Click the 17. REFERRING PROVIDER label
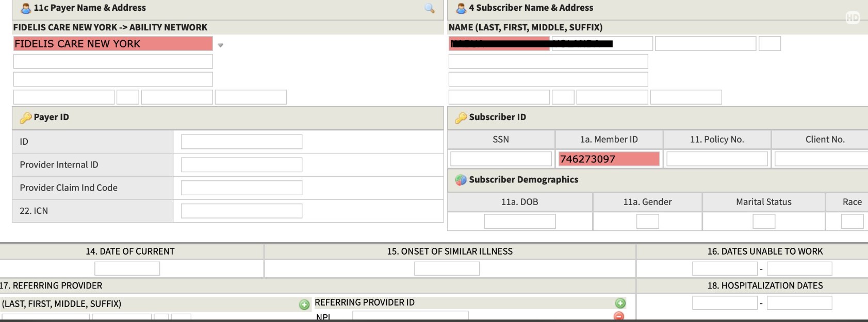The image size is (868, 322). point(51,285)
